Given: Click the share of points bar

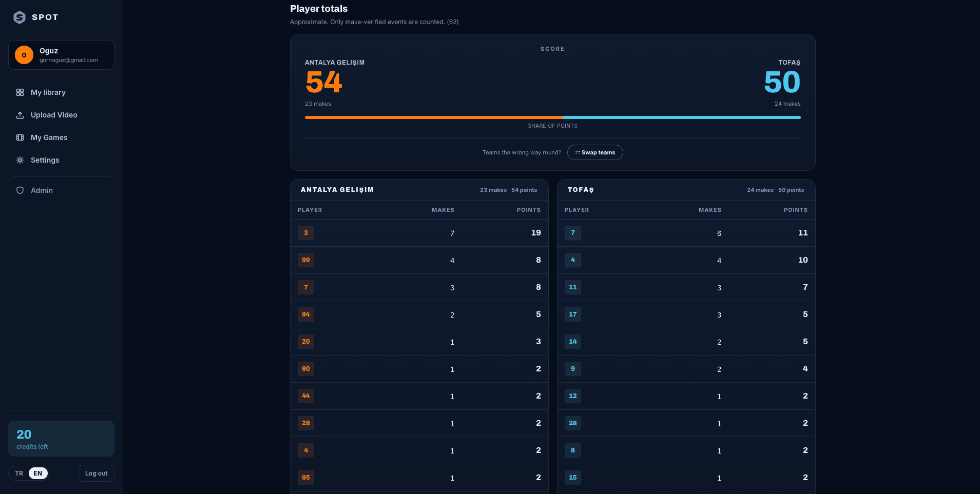Looking at the screenshot, I should (553, 117).
